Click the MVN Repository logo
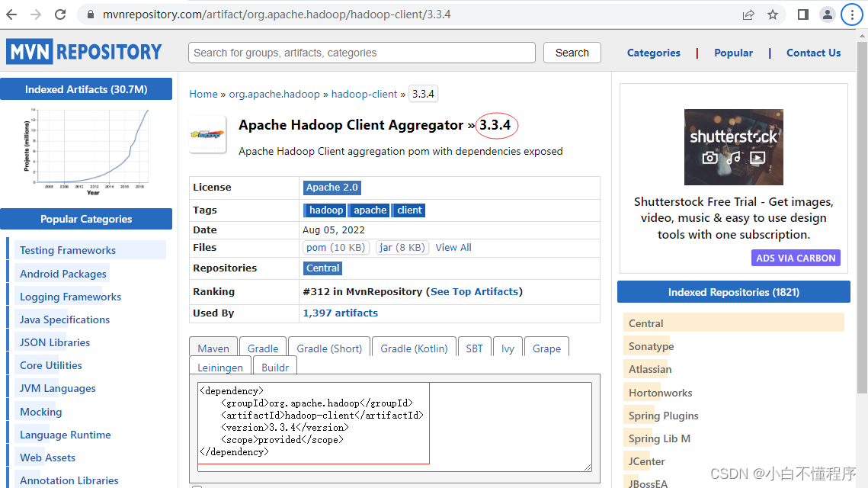 tap(84, 52)
